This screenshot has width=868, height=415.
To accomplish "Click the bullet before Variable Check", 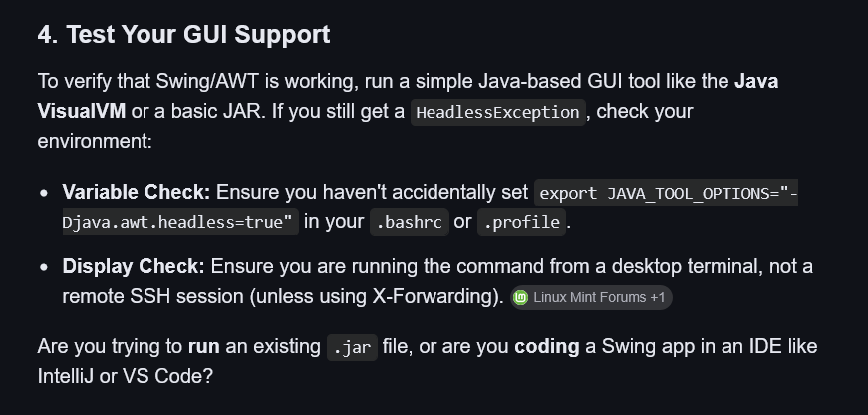I will point(44,193).
